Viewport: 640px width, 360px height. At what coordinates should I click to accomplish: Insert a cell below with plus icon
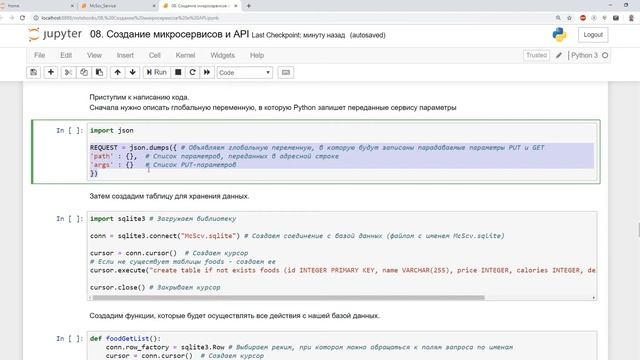(51, 72)
